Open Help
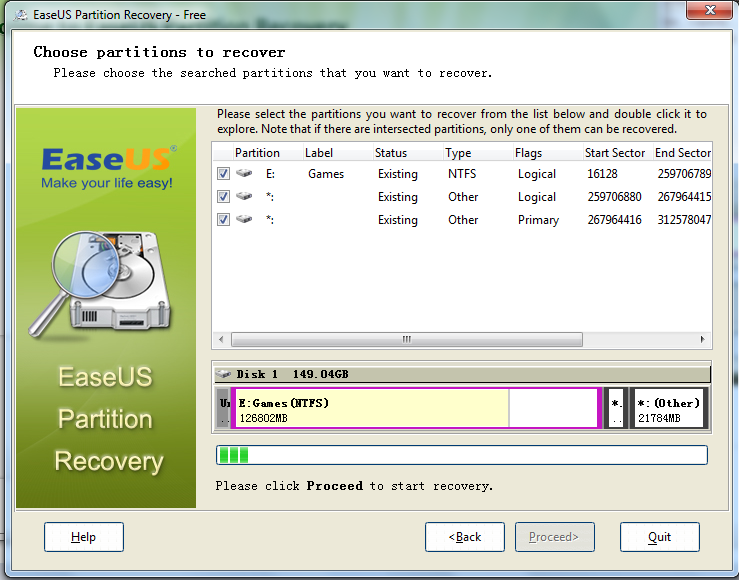This screenshot has width=739, height=580. [x=84, y=537]
